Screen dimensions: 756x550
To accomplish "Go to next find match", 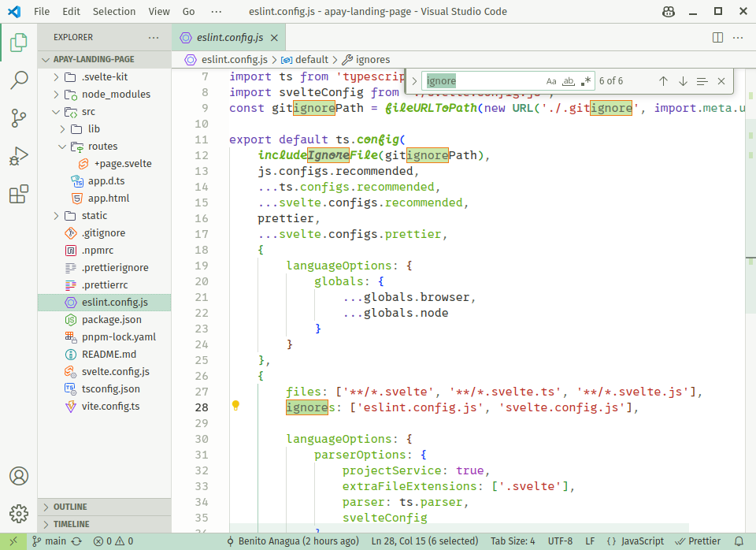I will (683, 81).
